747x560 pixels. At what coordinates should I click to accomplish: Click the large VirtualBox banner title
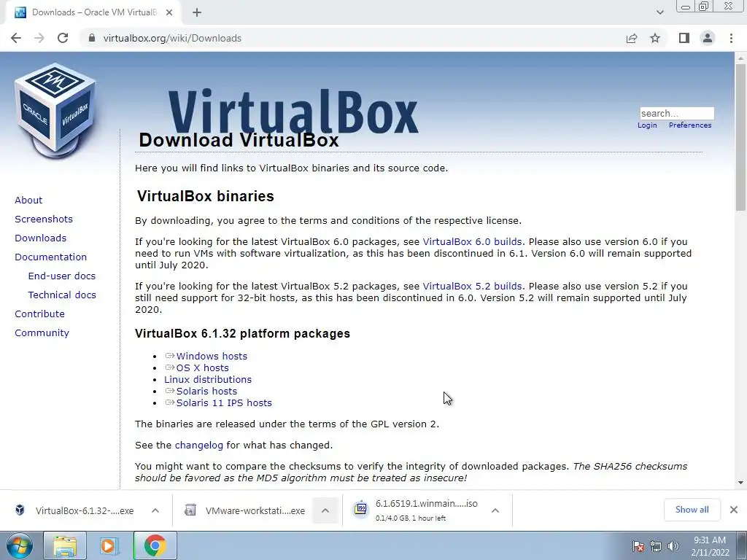pyautogui.click(x=293, y=112)
